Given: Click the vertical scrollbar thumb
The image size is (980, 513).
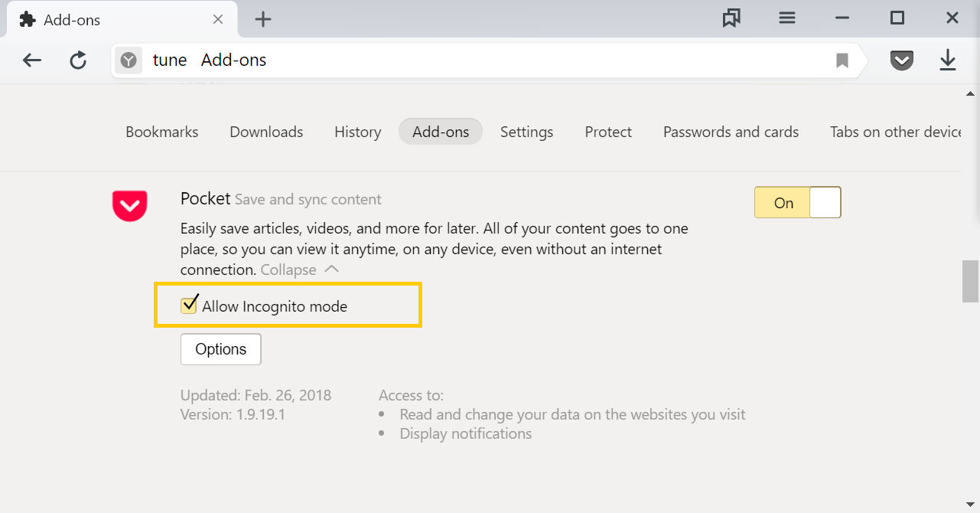Looking at the screenshot, I should coord(971,281).
